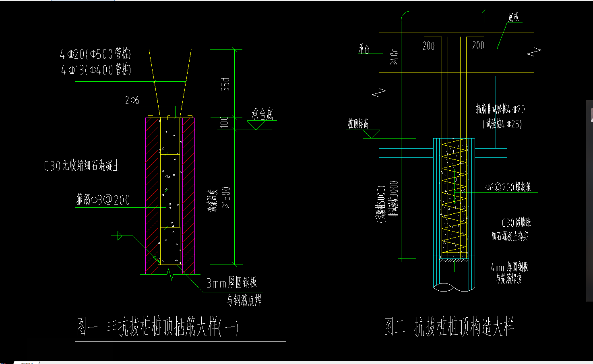Click the welding symbol flag in figure one
The image size is (593, 364).
(119, 236)
